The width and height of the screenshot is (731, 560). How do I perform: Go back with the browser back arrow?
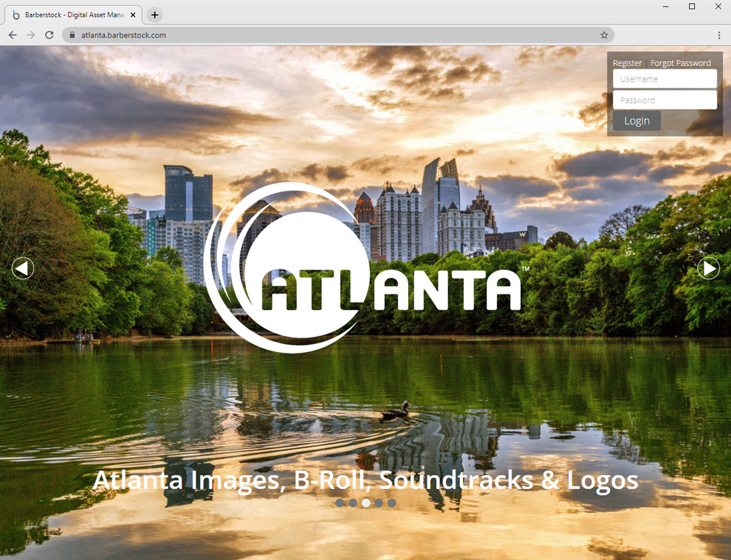click(13, 35)
